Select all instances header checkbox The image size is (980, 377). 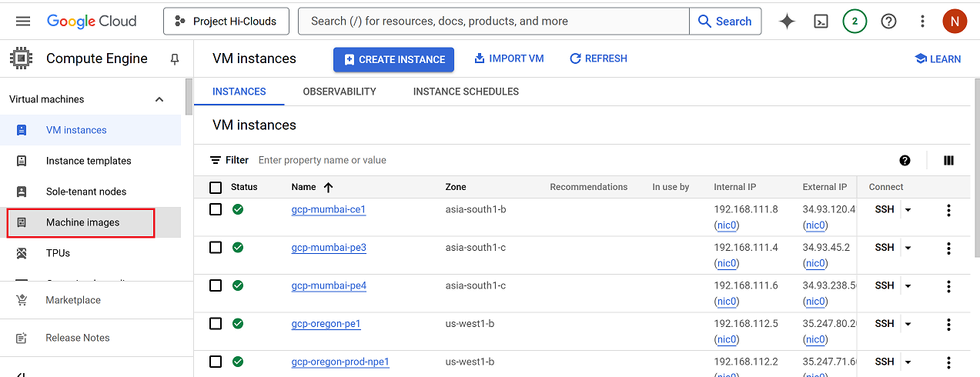click(x=216, y=187)
